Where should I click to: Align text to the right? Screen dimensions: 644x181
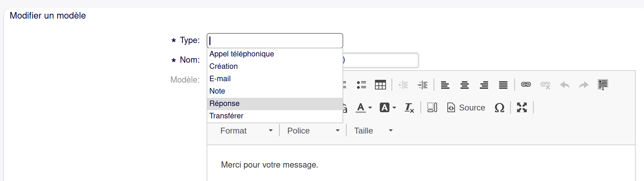tap(484, 85)
